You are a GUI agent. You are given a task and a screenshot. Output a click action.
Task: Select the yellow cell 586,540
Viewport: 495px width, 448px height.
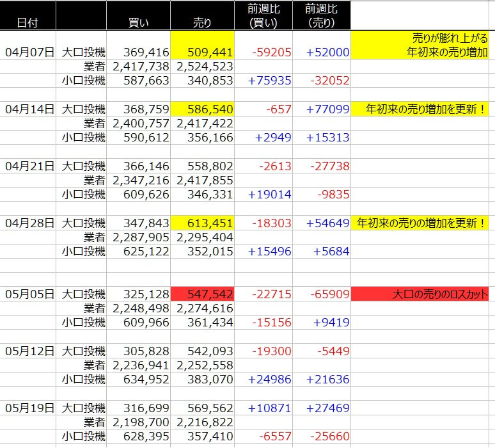(202, 109)
